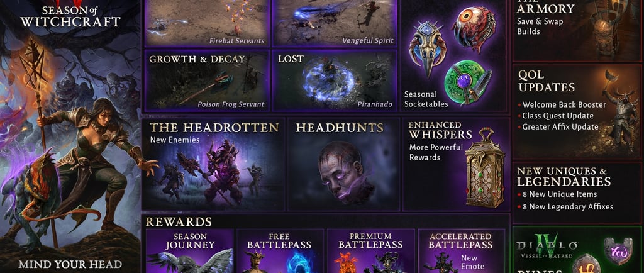
Task: Select the Premium Battlepass reward tile
Action: (370, 251)
